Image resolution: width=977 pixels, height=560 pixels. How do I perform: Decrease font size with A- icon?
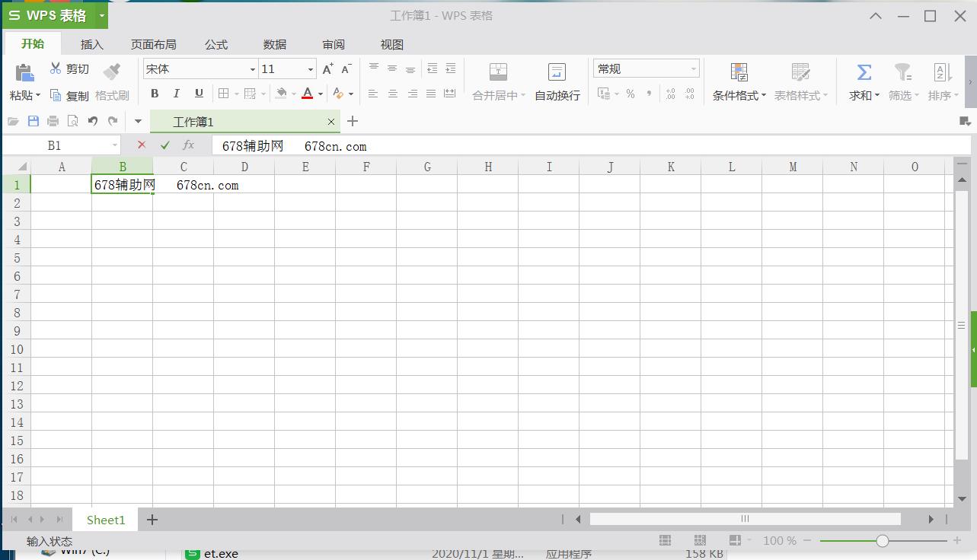point(346,69)
